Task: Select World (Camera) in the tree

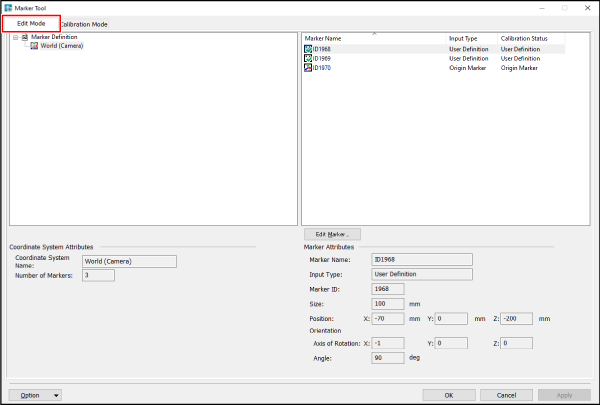Action: click(x=62, y=46)
